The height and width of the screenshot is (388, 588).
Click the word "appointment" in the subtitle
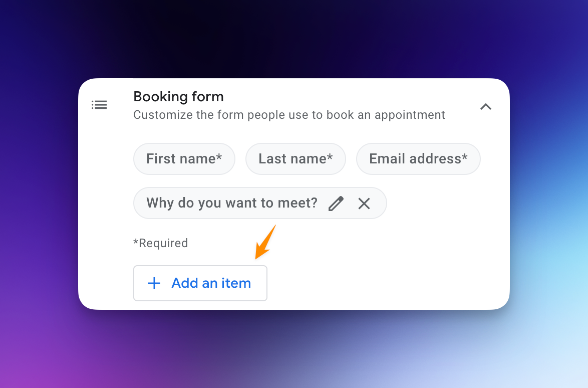410,115
